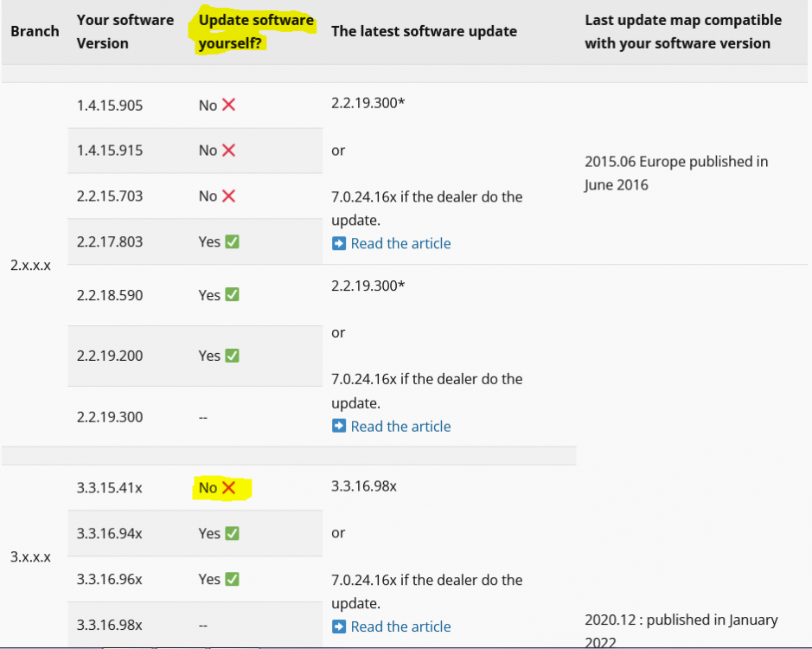
Task: Click the 2015.06 Europe published in June 2016 text
Action: click(676, 173)
